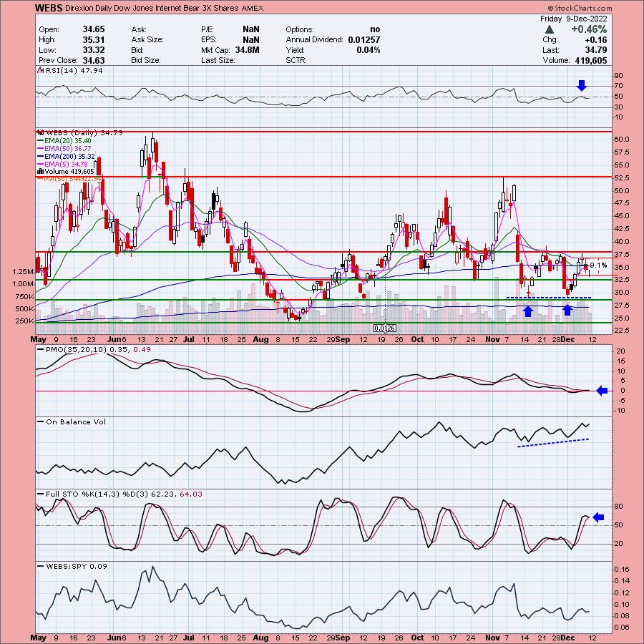The width and height of the screenshot is (644, 644).
Task: Click the 9.1% annotation label near price
Action: tap(598, 265)
